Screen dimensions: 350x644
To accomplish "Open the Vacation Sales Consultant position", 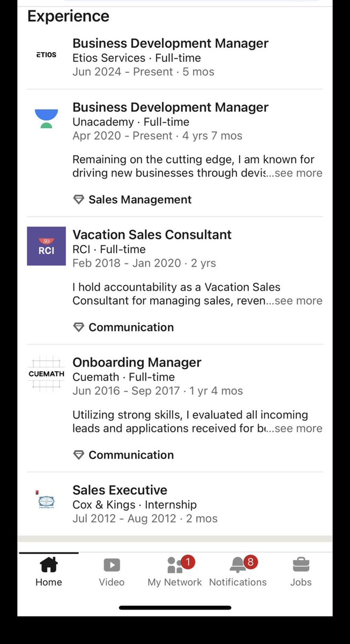I will tap(152, 235).
